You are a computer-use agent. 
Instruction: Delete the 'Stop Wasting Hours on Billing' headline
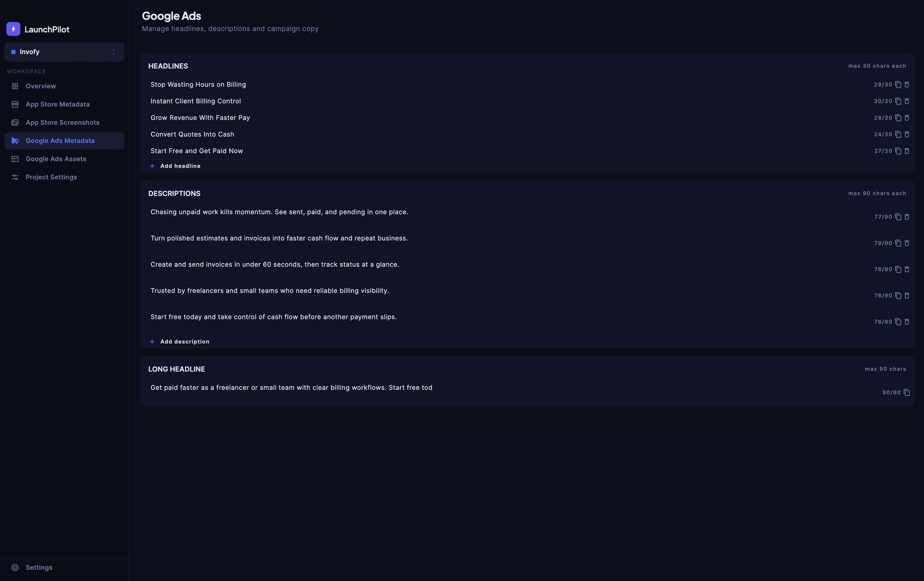click(907, 85)
